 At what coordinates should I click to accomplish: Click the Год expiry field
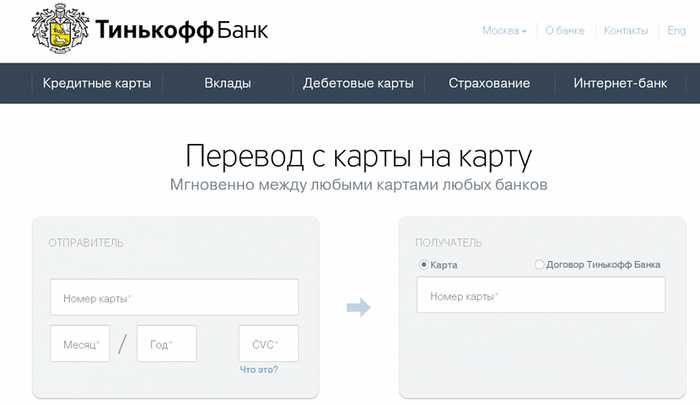click(167, 343)
